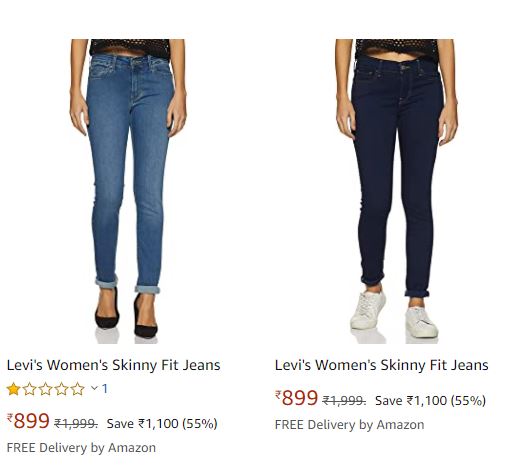
Task: Open the light blue skinny jeans product image
Action: click(x=128, y=191)
